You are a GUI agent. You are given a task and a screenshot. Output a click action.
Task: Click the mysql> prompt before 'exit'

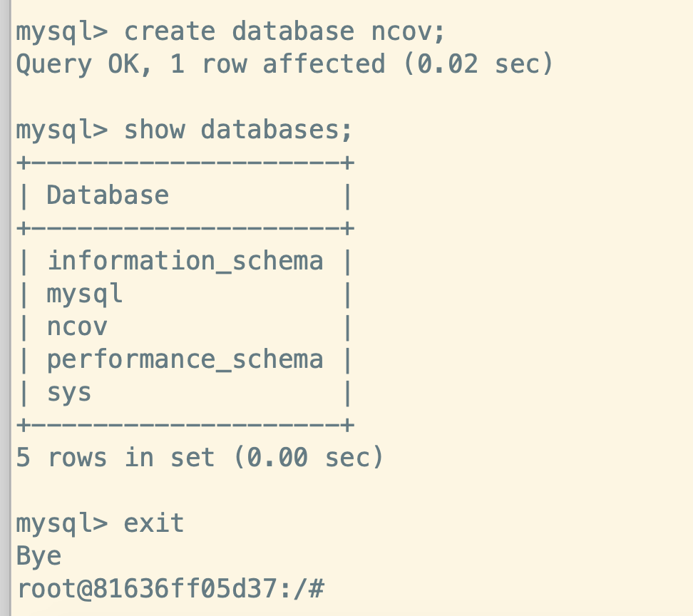coord(61,523)
